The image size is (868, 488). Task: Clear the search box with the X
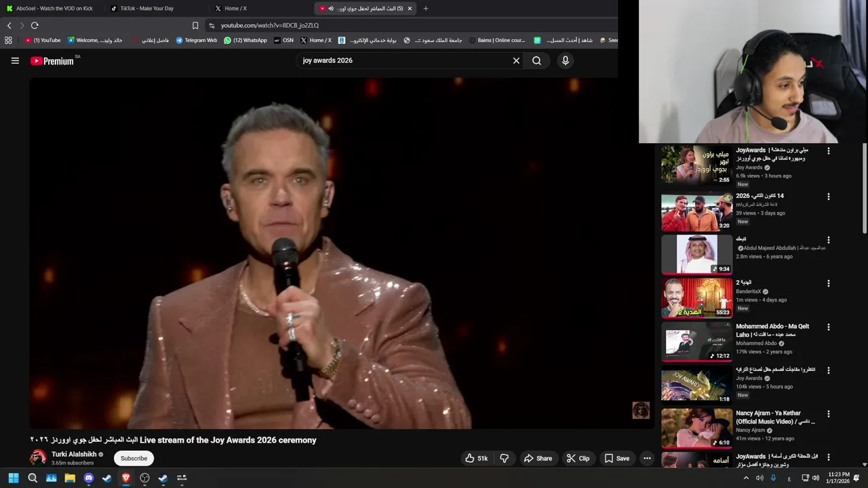point(516,60)
